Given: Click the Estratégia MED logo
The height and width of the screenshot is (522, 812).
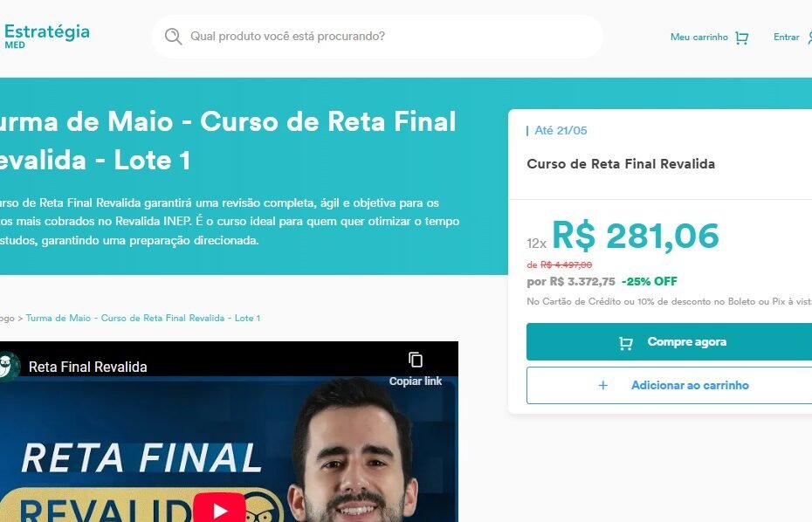Looking at the screenshot, I should point(46,37).
